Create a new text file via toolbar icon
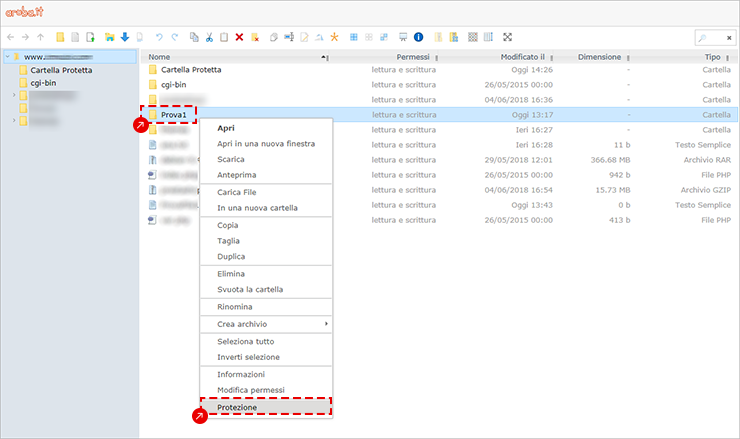Viewport: 740px width, 439px height. (x=75, y=37)
